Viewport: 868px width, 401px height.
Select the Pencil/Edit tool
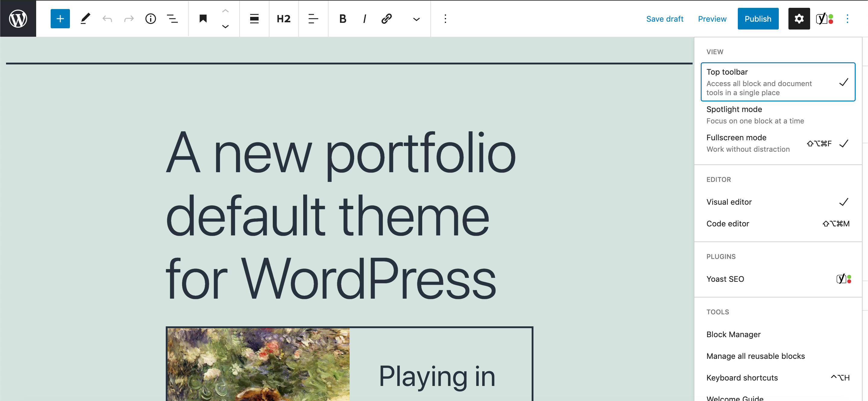pos(85,19)
